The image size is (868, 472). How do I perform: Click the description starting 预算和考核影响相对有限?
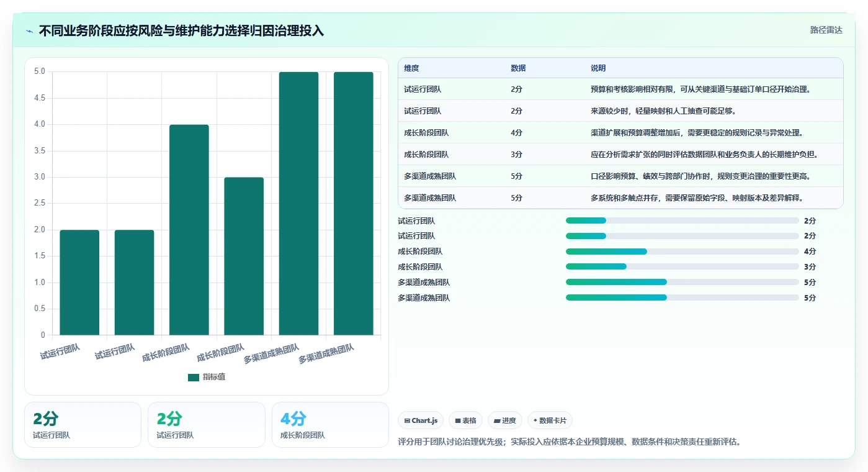pyautogui.click(x=701, y=89)
